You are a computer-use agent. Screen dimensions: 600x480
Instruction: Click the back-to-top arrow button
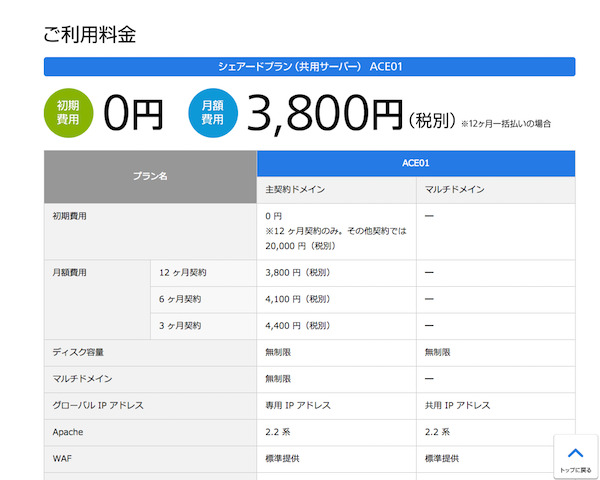pyautogui.click(x=576, y=457)
